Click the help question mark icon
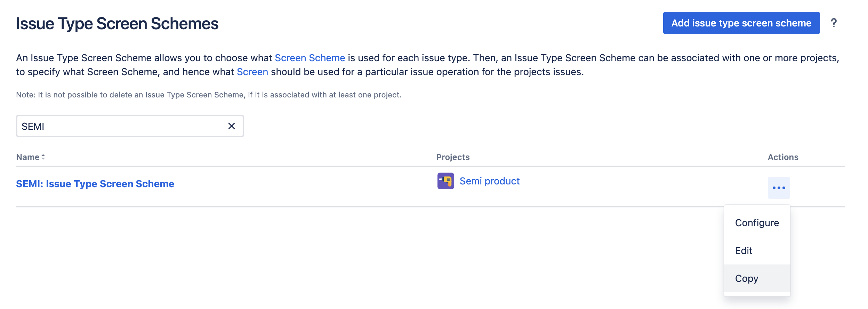Image resolution: width=868 pixels, height=309 pixels. [834, 23]
